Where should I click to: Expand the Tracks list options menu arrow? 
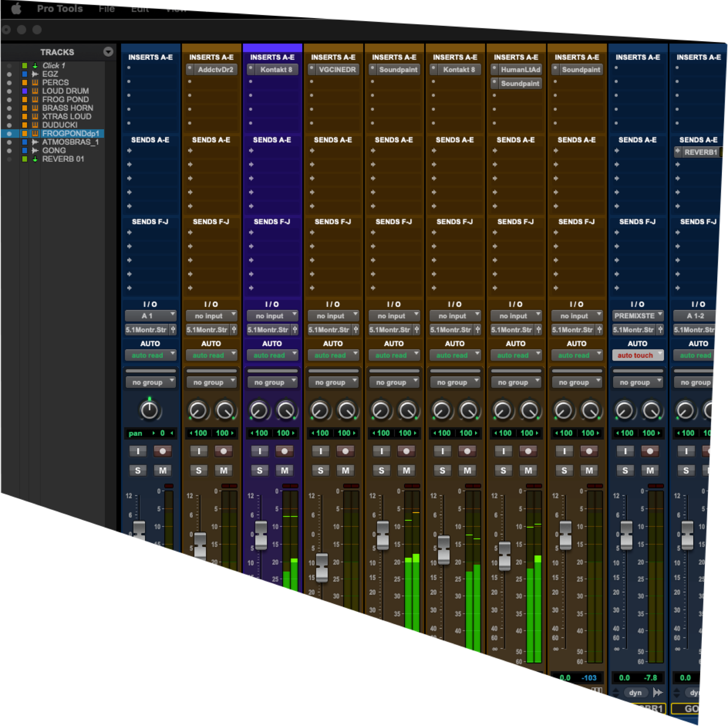(108, 52)
